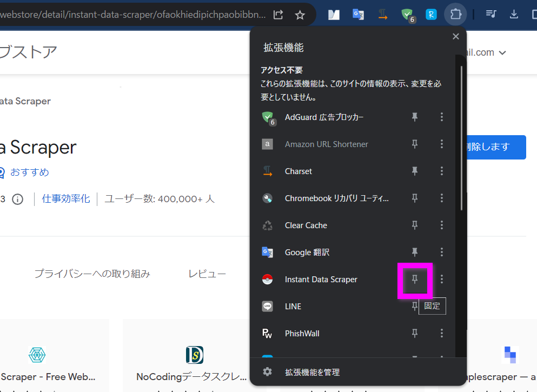Open more options for PhishWall
Image resolution: width=537 pixels, height=392 pixels.
click(442, 334)
